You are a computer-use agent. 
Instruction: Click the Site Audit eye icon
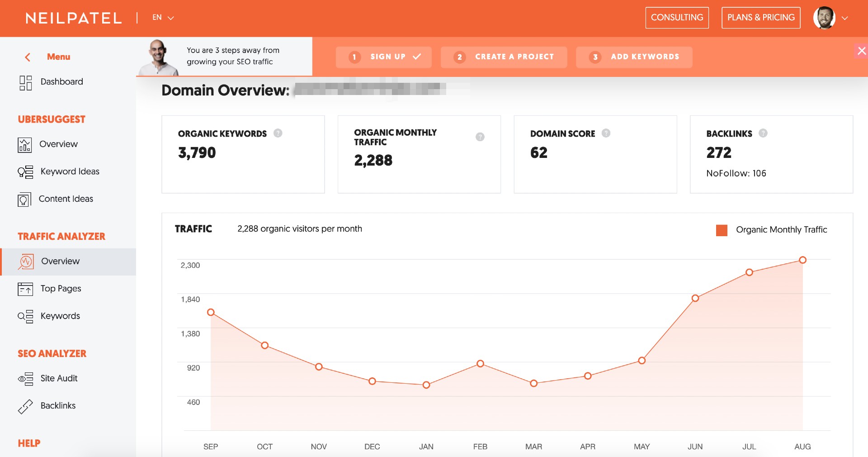pyautogui.click(x=25, y=379)
